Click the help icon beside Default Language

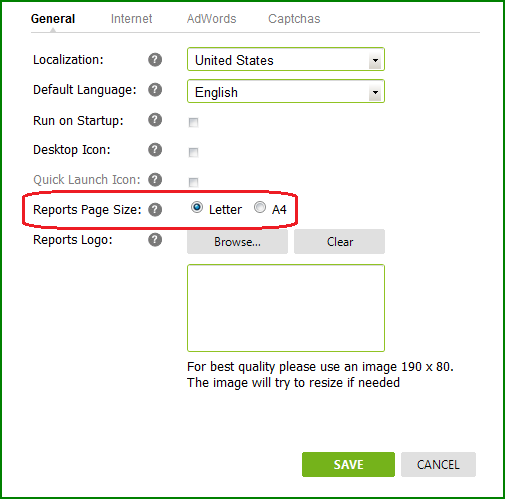coord(155,90)
